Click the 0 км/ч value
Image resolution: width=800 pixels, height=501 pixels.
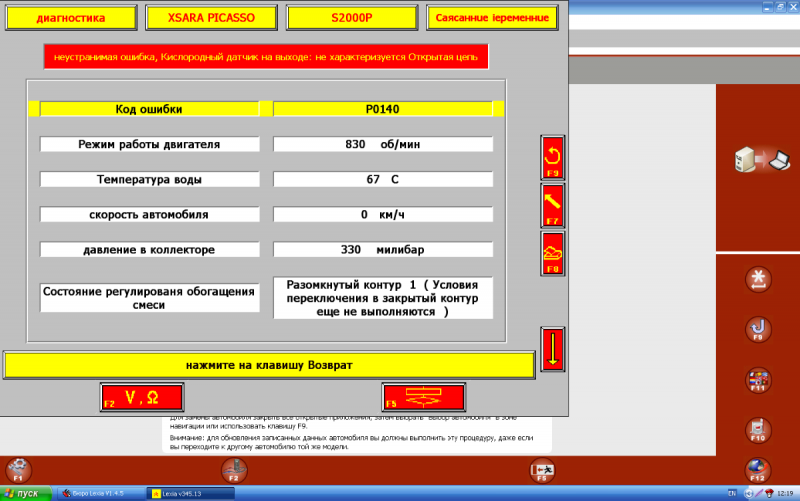[383, 215]
